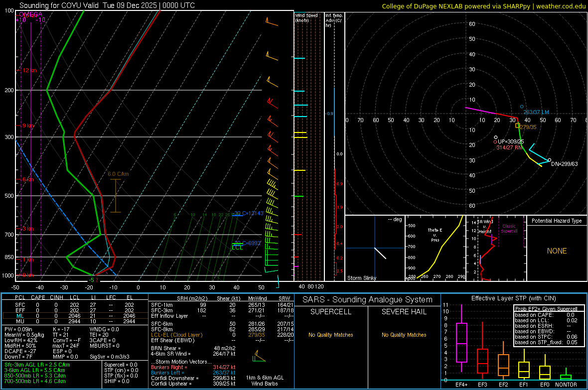Click the NONE hazard type value
This screenshot has height=390, width=588.
(x=557, y=251)
